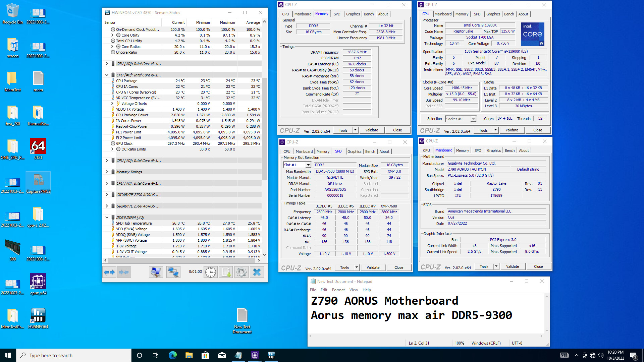Open HWiNFO sensor settings gear
This screenshot has height=362, width=644.
[241, 272]
